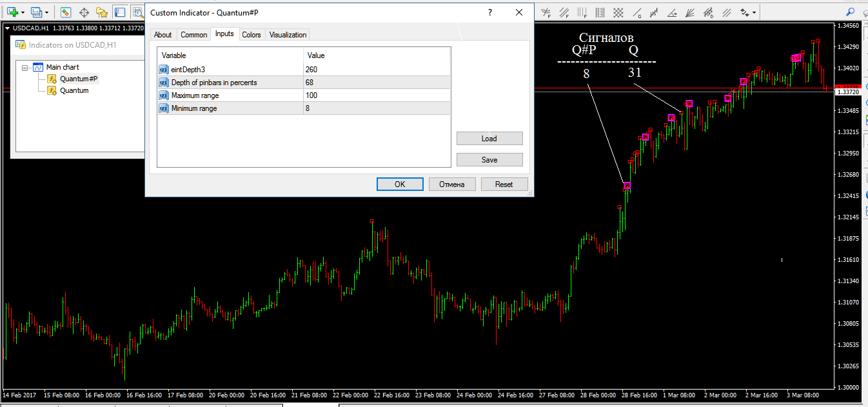
Task: Toggle the Data Window crosshair icon
Action: [x=84, y=12]
